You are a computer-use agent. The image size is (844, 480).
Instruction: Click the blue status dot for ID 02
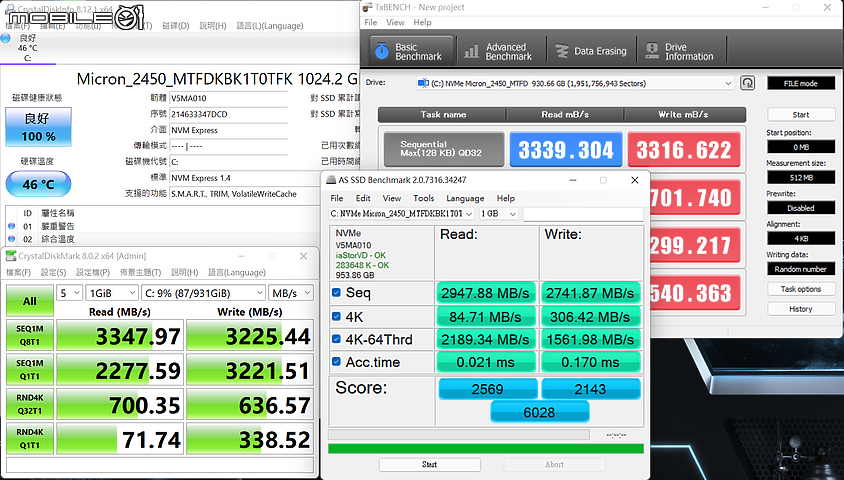11,239
